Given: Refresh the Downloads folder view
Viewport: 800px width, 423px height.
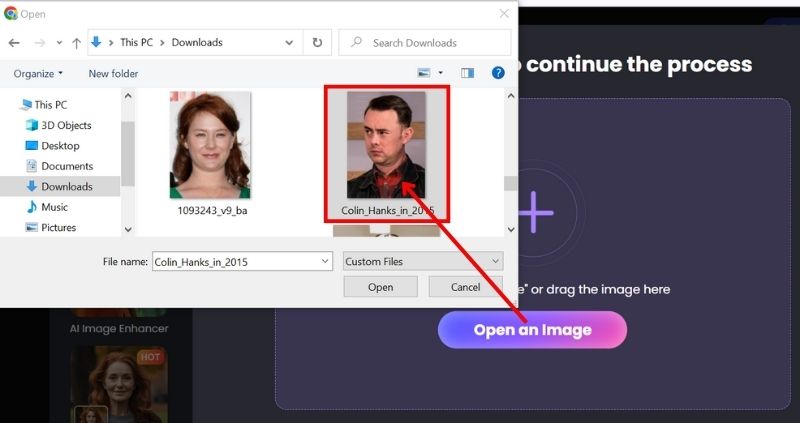Looking at the screenshot, I should pos(317,43).
